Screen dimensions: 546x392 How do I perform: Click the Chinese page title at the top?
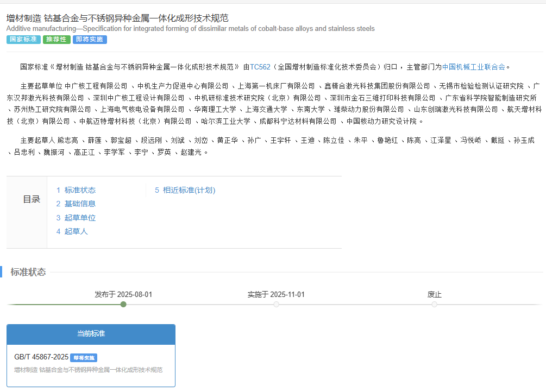pos(117,18)
